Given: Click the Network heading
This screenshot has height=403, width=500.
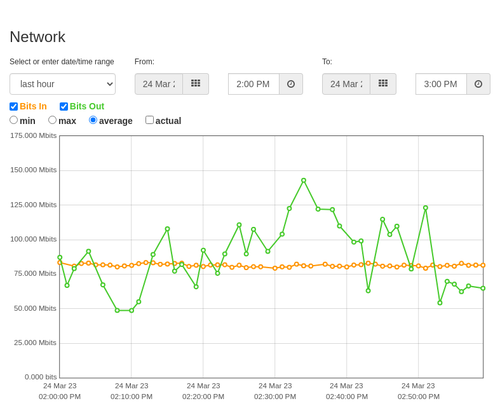Looking at the screenshot, I should (37, 37).
